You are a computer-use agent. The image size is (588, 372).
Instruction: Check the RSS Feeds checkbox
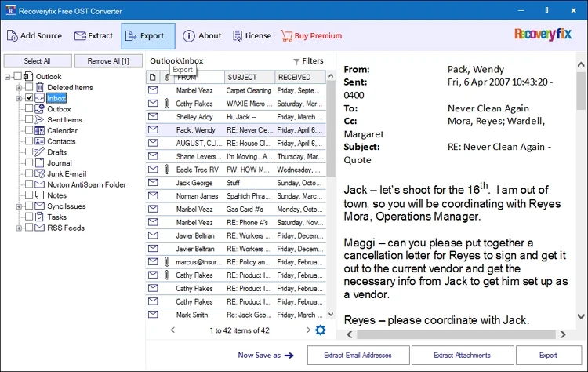click(x=29, y=228)
